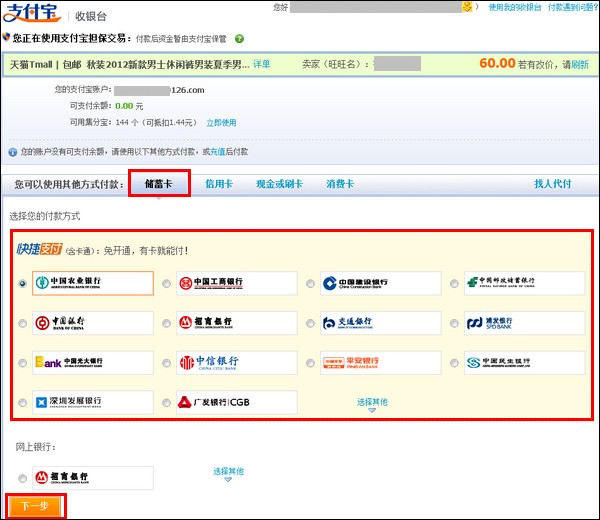Expand 选择其他 in the 网上银行 section
The image size is (600, 520).
(x=228, y=472)
